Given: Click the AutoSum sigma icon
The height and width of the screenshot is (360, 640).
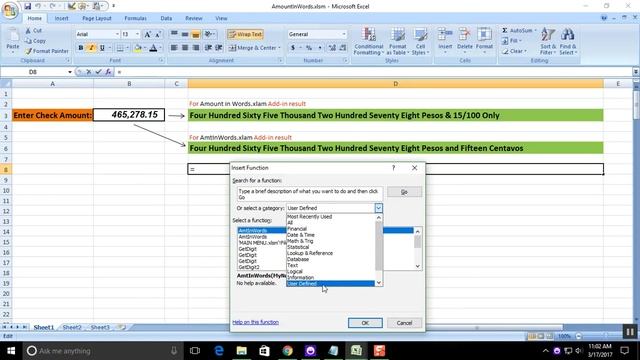Looking at the screenshot, I should (505, 31).
